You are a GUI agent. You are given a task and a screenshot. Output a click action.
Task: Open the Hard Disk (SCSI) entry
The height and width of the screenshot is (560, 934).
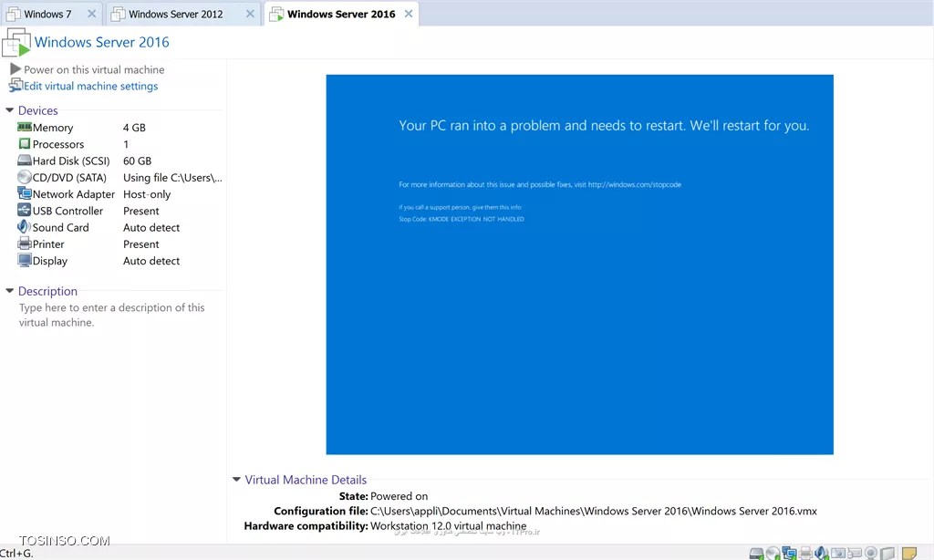tap(71, 161)
